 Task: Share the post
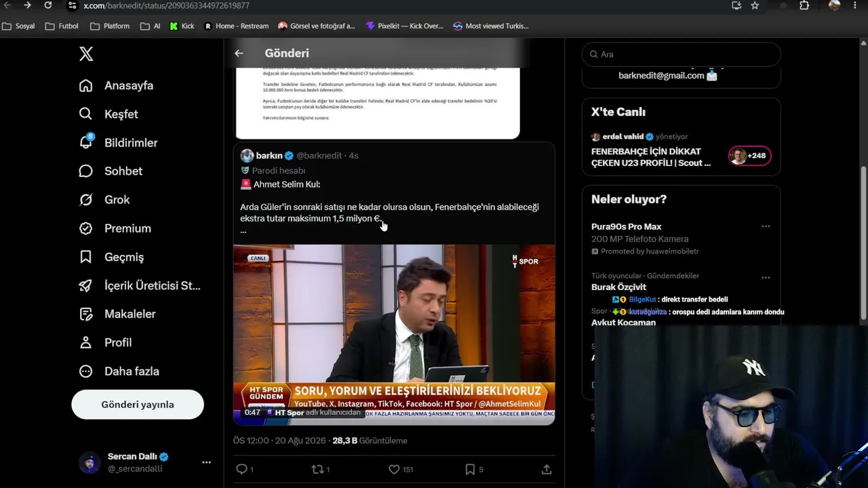click(547, 469)
